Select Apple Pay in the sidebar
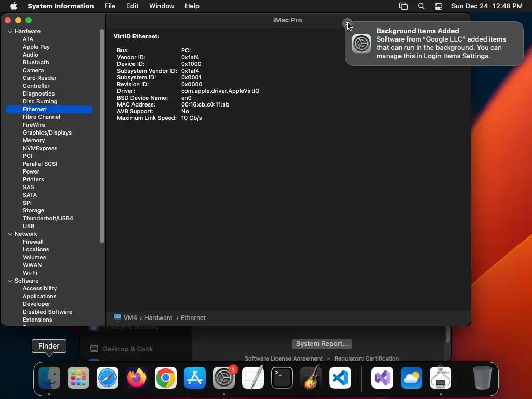This screenshot has width=532, height=399. tap(36, 47)
